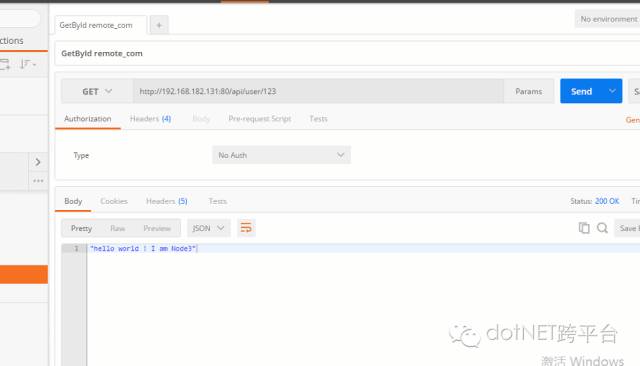Viewport: 640px width, 366px height.
Task: Expand the sidebar right chevron arrow
Action: 38,162
